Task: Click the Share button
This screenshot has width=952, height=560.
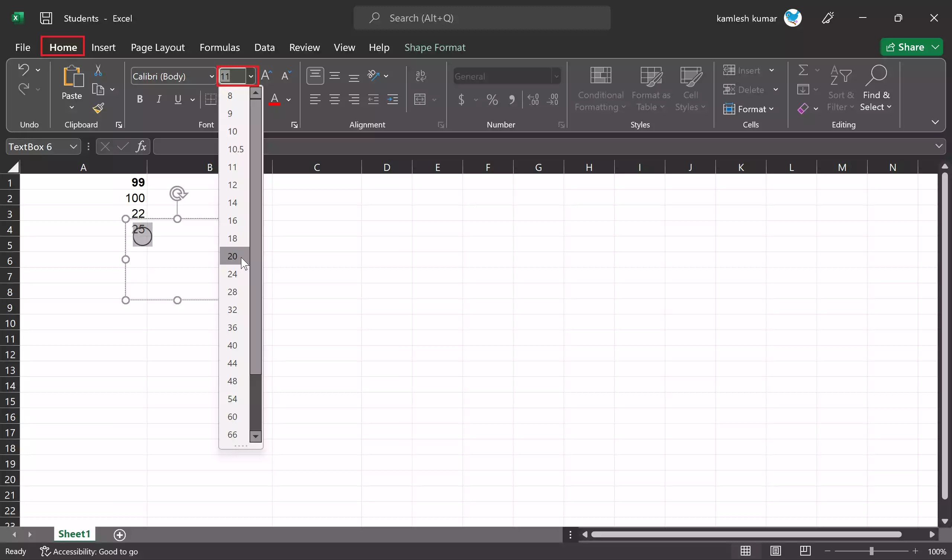Action: coord(911,47)
